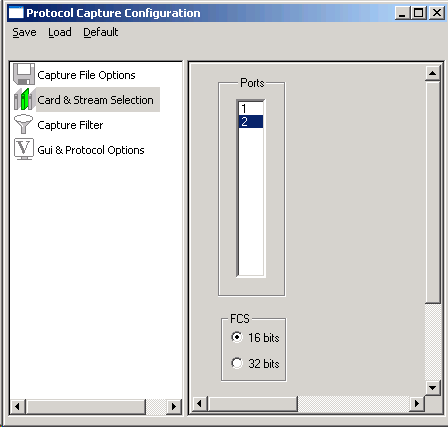Open Capture File Options page

86,75
